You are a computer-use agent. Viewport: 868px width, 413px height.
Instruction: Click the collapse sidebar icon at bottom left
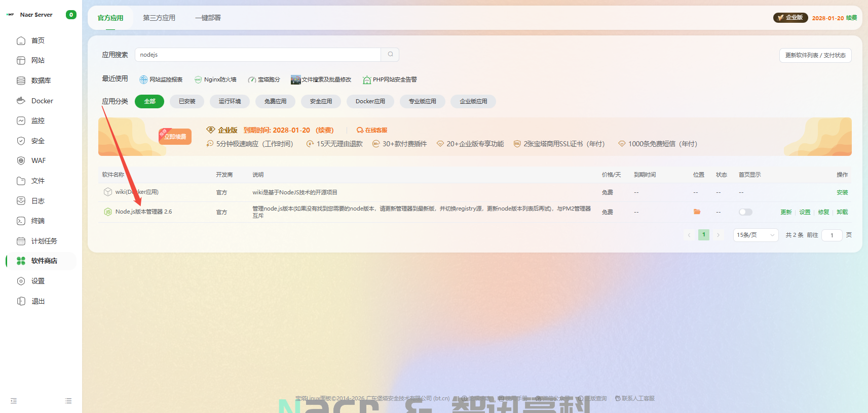14,401
